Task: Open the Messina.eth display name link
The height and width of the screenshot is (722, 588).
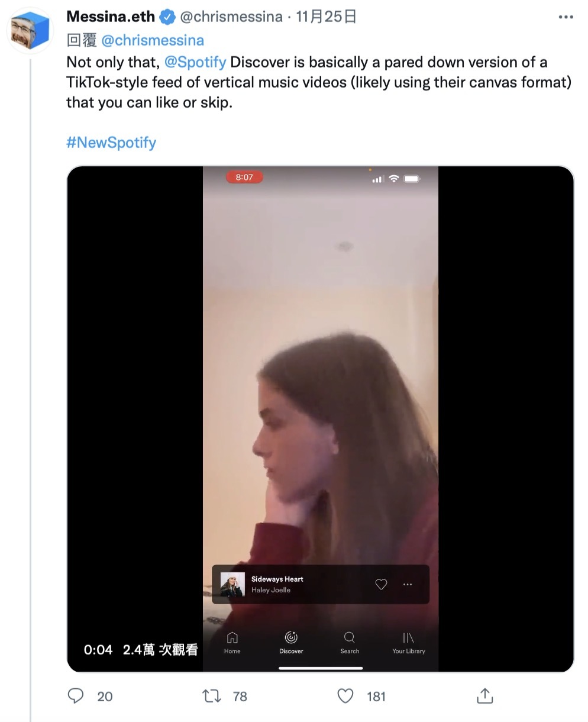Action: [x=111, y=17]
